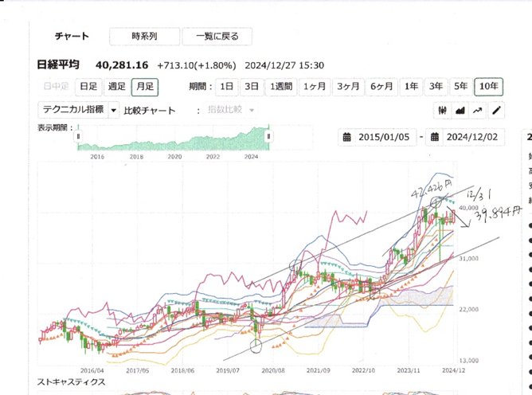Open the チャート tab
This screenshot has height=395, width=532.
[72, 36]
